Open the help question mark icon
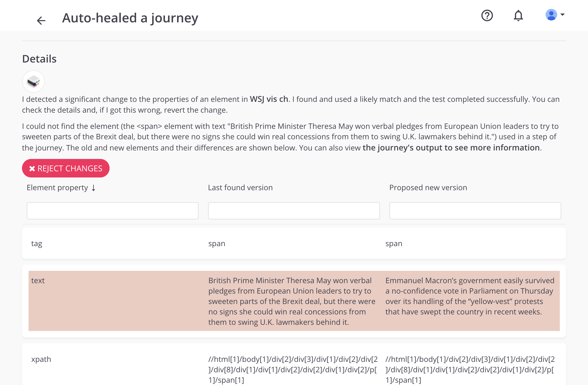Image resolution: width=588 pixels, height=385 pixels. [x=487, y=16]
